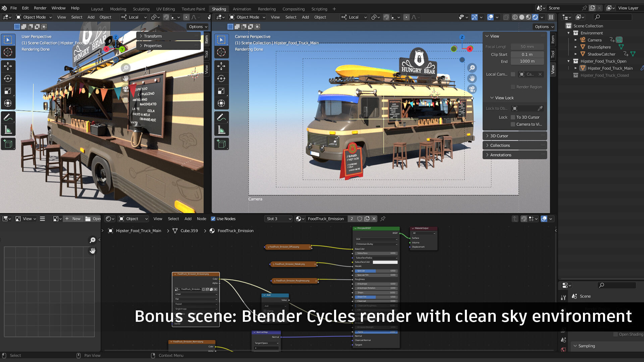Open the Slot 3 material slot dropdown
The height and width of the screenshot is (362, 644).
(x=278, y=219)
